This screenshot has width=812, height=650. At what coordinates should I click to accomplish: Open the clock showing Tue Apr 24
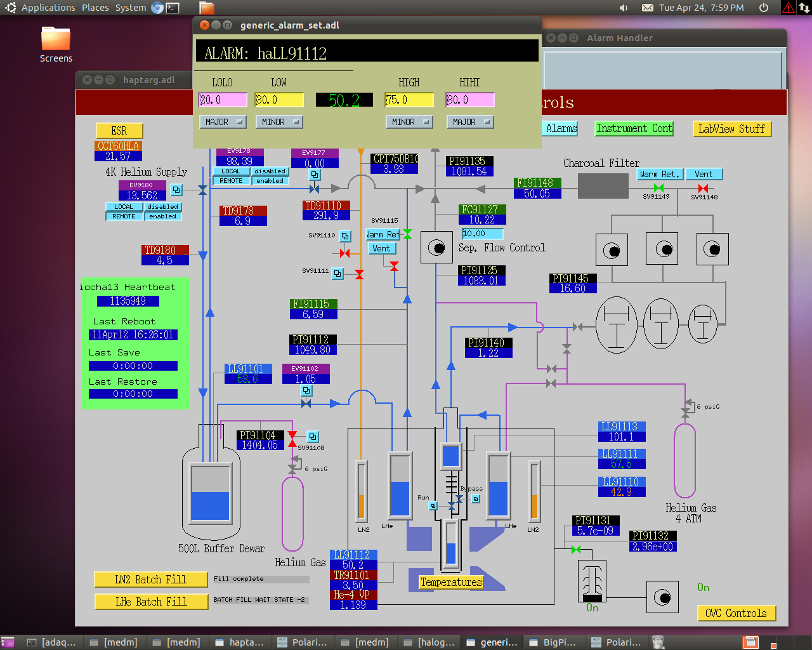tap(702, 8)
